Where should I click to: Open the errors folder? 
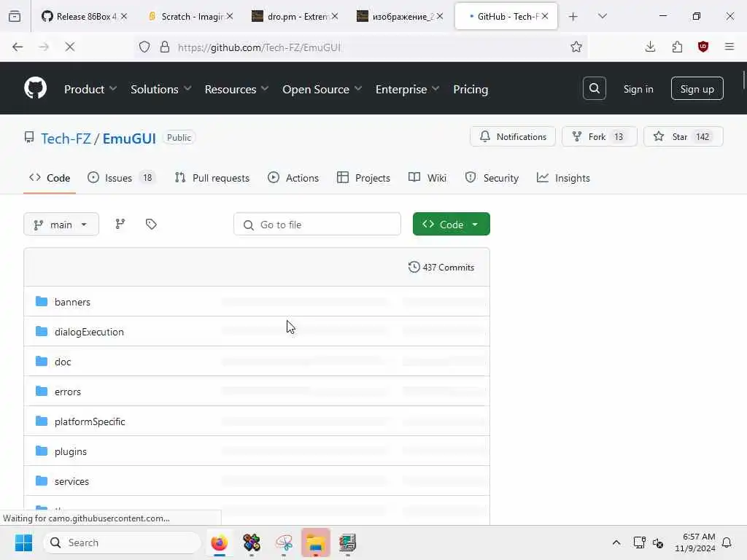68,392
